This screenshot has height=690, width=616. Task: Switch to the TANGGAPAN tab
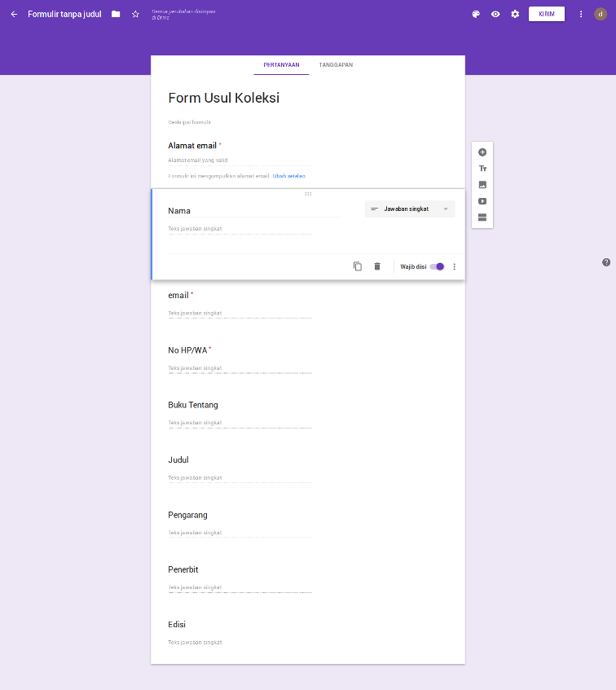point(336,64)
